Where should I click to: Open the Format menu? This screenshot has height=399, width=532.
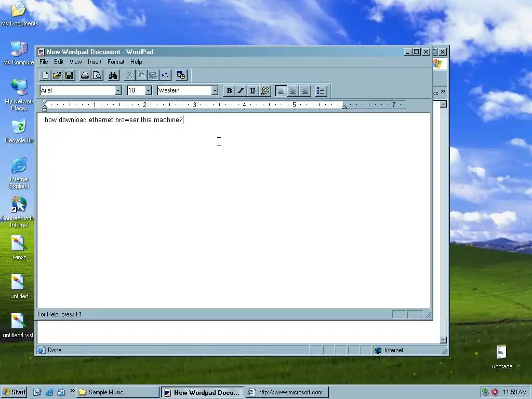click(x=116, y=62)
